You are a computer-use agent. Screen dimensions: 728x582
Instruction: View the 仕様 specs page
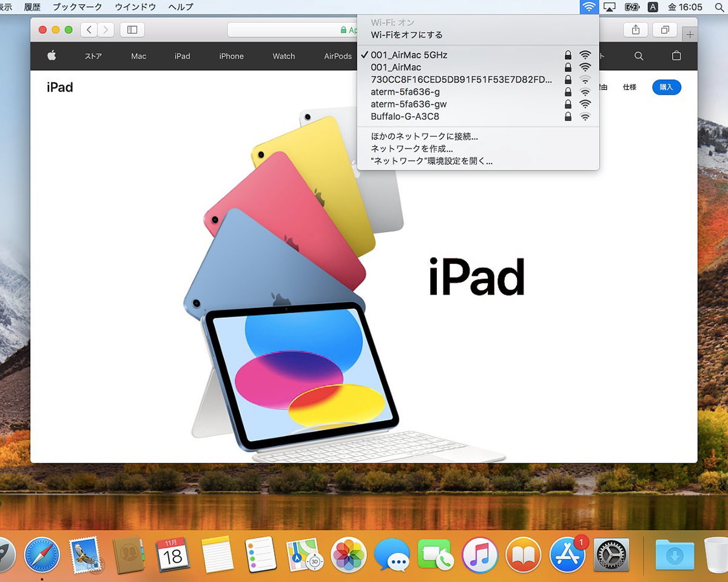(630, 87)
